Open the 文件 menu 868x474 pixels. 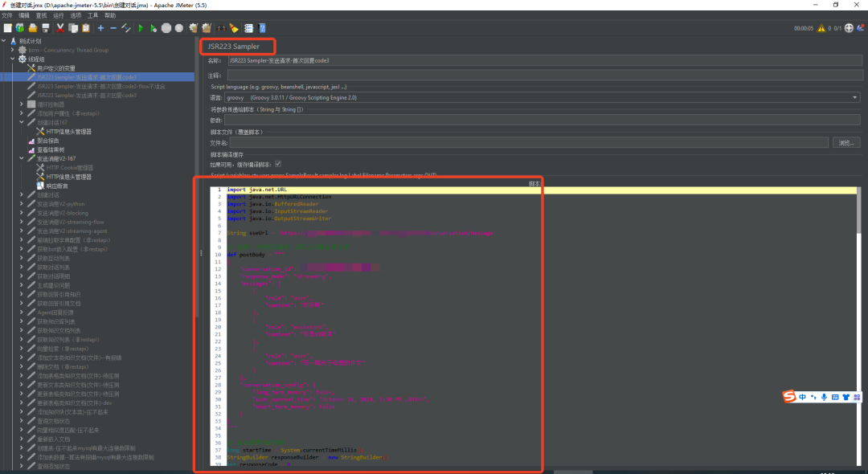[6, 15]
